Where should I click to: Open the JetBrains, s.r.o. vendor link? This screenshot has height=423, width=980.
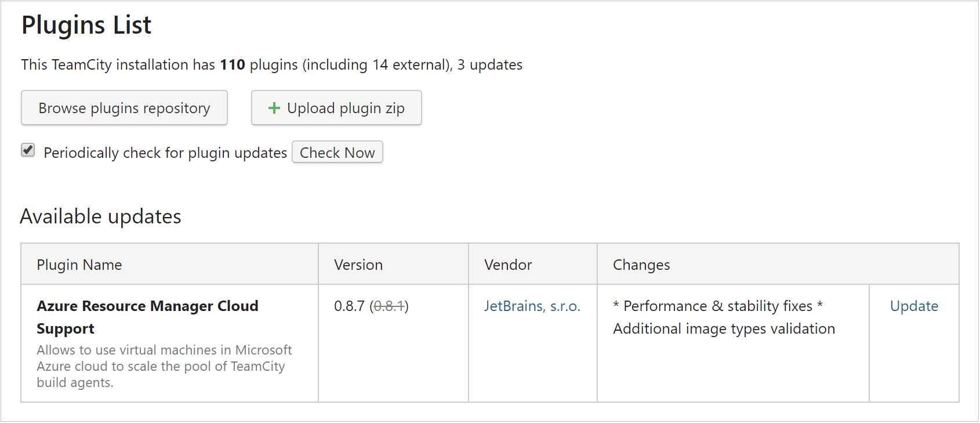click(532, 306)
